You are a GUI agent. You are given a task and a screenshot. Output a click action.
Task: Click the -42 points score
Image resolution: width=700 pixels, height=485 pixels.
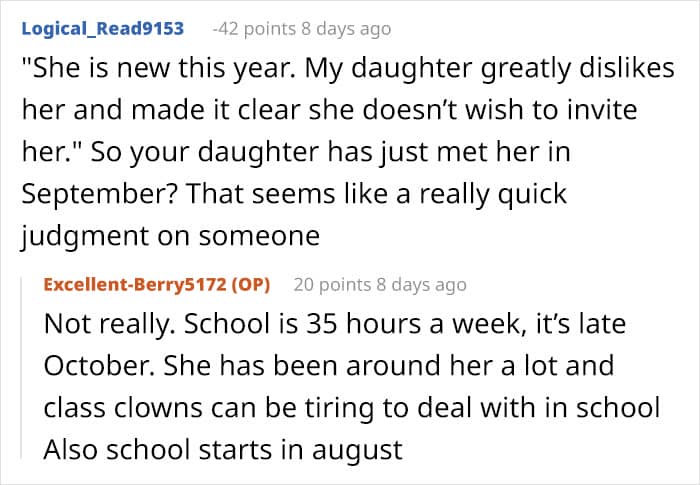coord(255,29)
